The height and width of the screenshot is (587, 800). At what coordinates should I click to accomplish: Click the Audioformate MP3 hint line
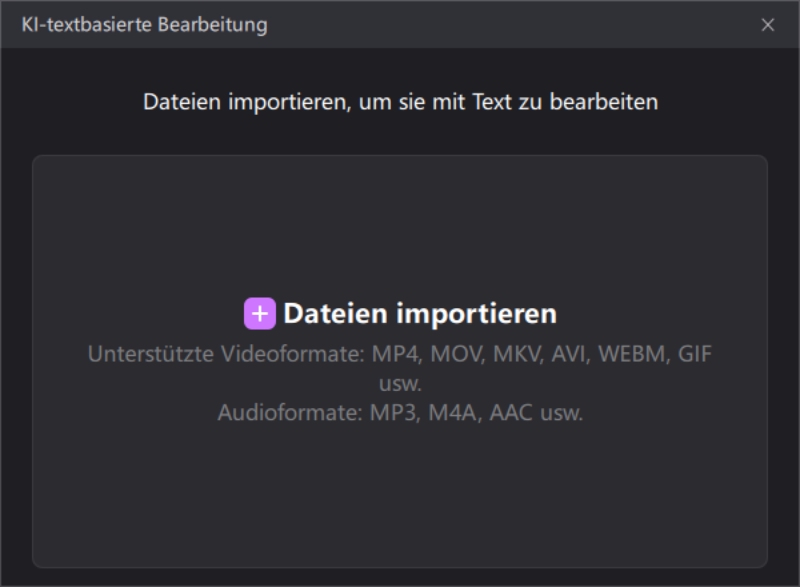click(x=400, y=404)
